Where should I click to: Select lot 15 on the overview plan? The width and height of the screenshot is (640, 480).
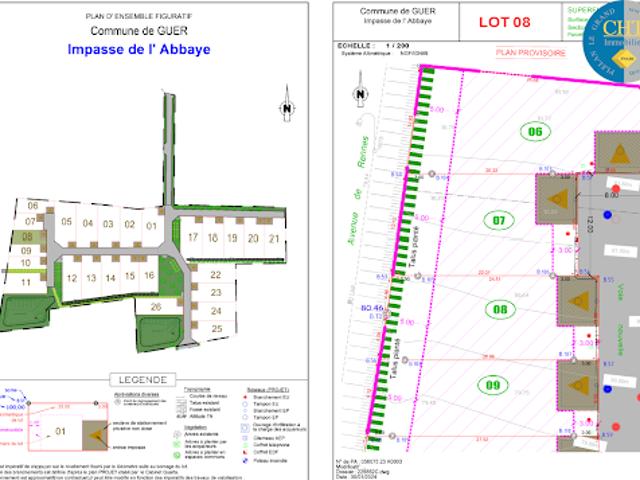[x=130, y=276]
